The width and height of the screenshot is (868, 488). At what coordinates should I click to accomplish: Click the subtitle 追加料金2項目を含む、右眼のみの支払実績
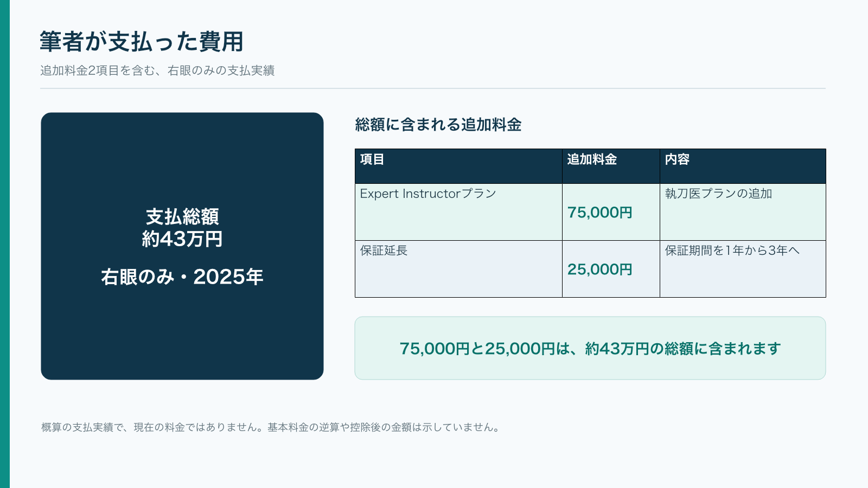pos(157,70)
